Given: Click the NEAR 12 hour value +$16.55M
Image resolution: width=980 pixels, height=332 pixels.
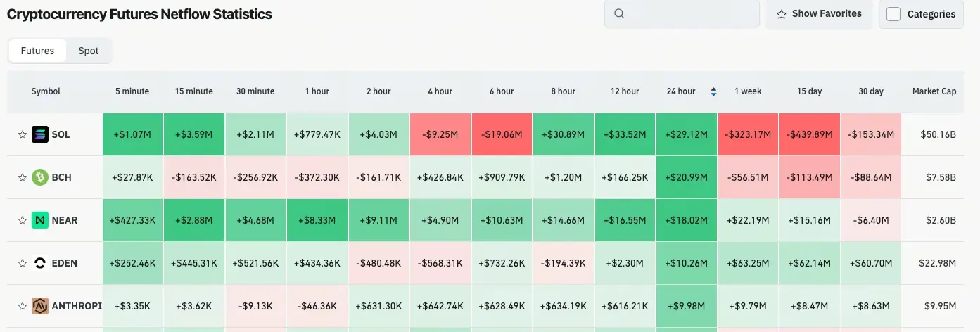Looking at the screenshot, I should click(625, 220).
